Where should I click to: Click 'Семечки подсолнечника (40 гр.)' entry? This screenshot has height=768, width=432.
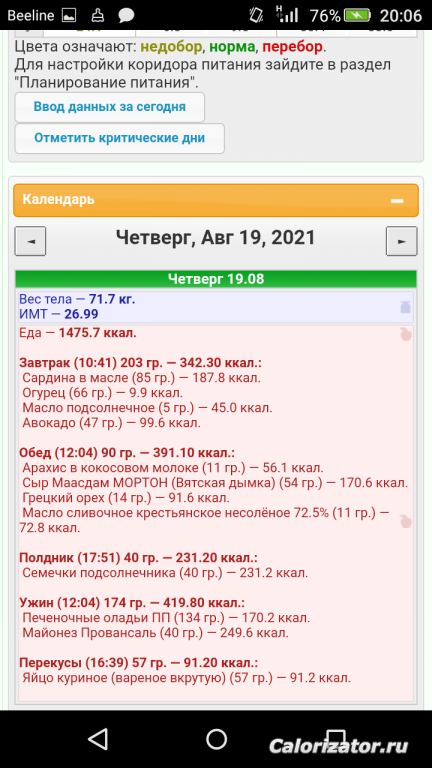[x=165, y=573]
